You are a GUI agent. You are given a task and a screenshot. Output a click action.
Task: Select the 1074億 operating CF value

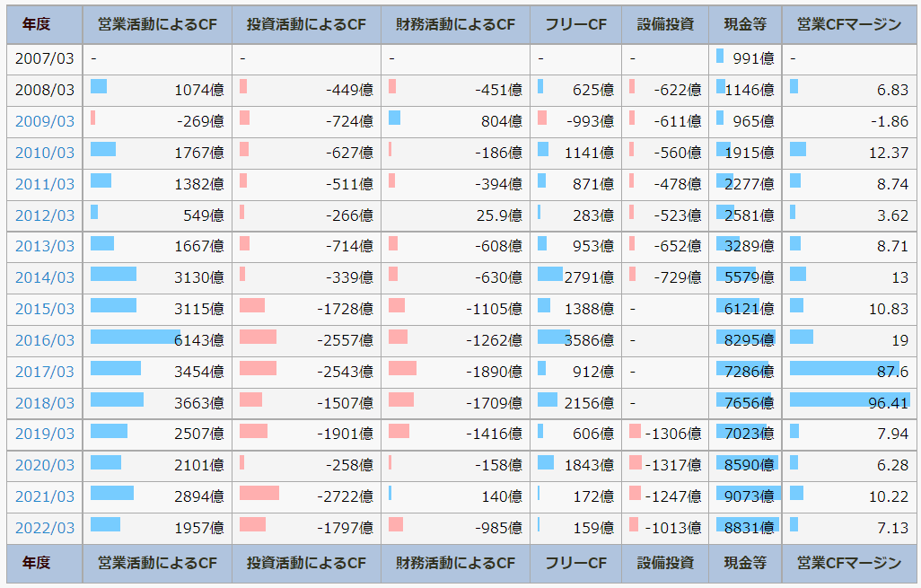pyautogui.click(x=199, y=90)
